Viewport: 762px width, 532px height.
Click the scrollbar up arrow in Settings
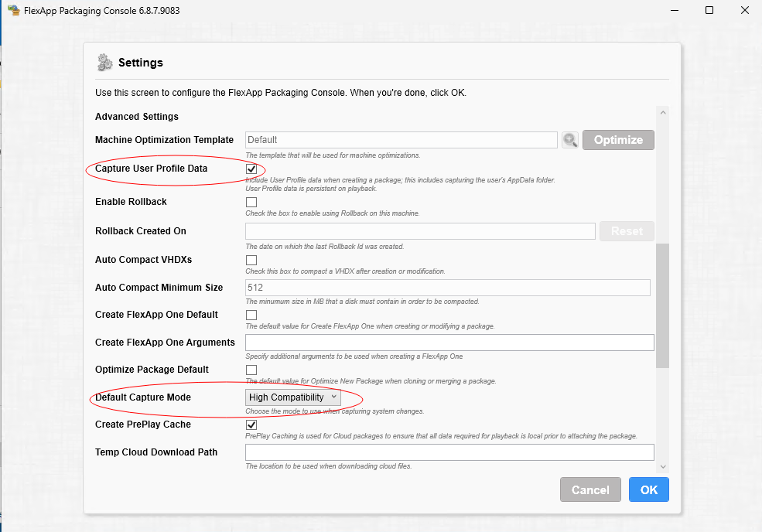coord(663,113)
